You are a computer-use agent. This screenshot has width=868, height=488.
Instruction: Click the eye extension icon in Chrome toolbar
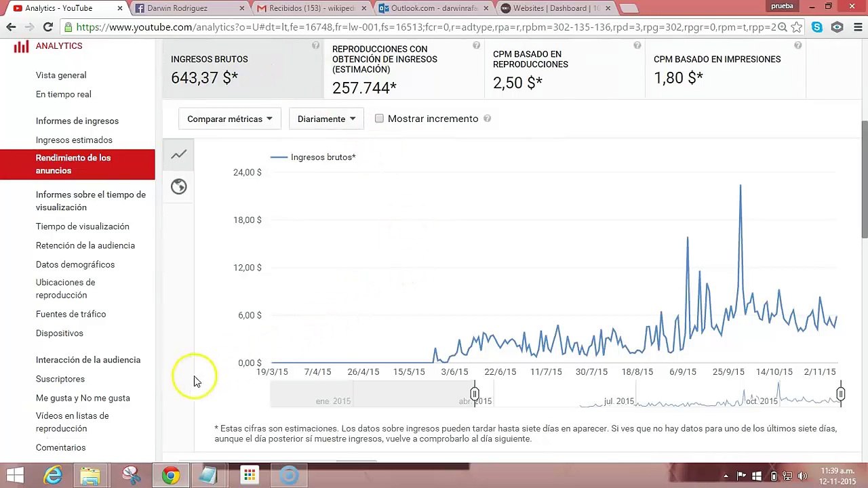(837, 27)
